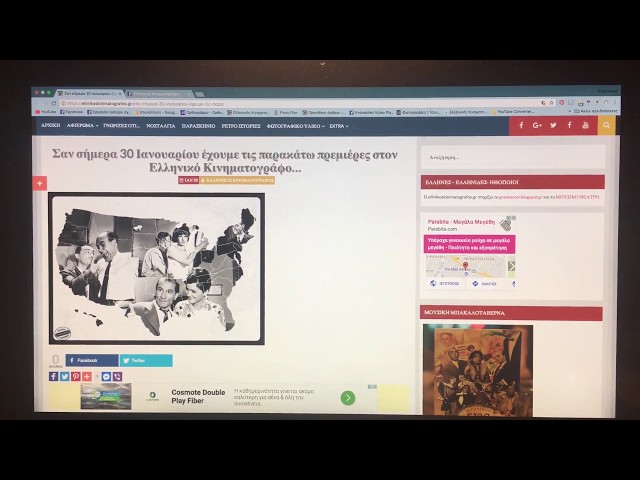640x480 pixels.
Task: Click the new tab button
Action: point(200,94)
